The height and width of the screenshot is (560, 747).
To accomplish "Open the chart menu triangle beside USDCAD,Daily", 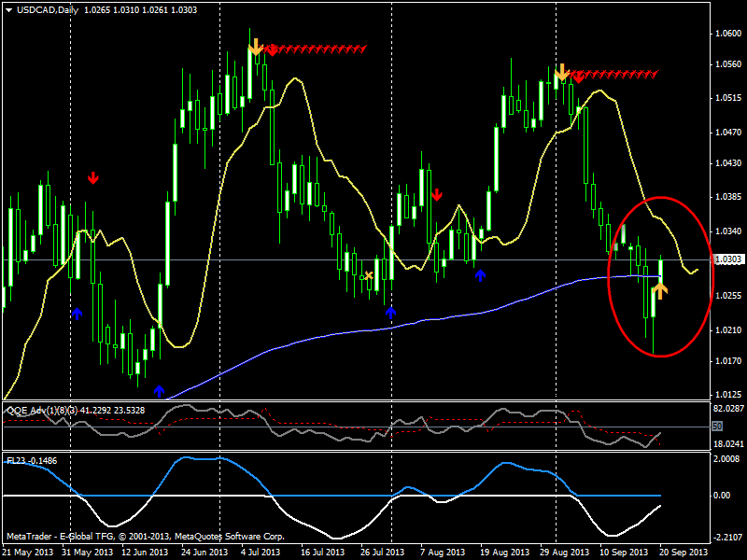I will 8,10.
